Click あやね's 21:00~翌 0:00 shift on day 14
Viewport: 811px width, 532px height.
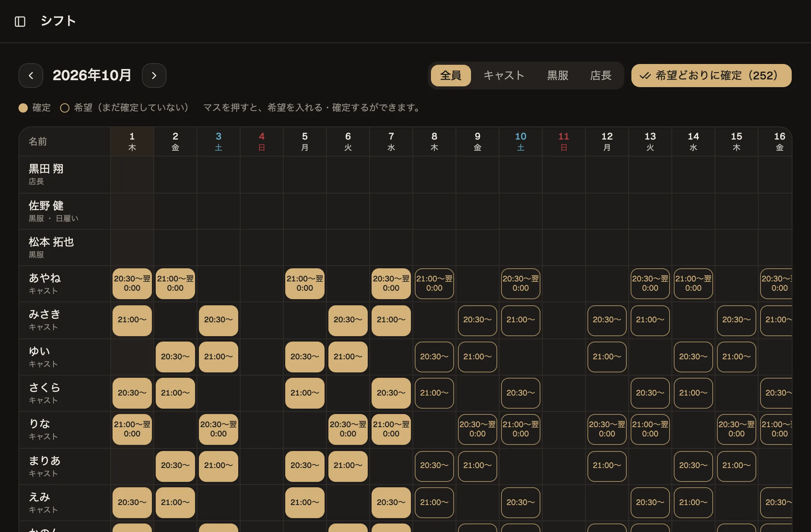693,284
